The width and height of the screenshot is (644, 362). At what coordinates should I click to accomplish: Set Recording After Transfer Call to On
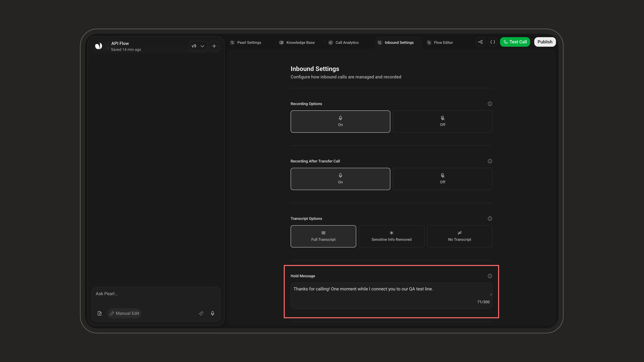click(x=340, y=179)
